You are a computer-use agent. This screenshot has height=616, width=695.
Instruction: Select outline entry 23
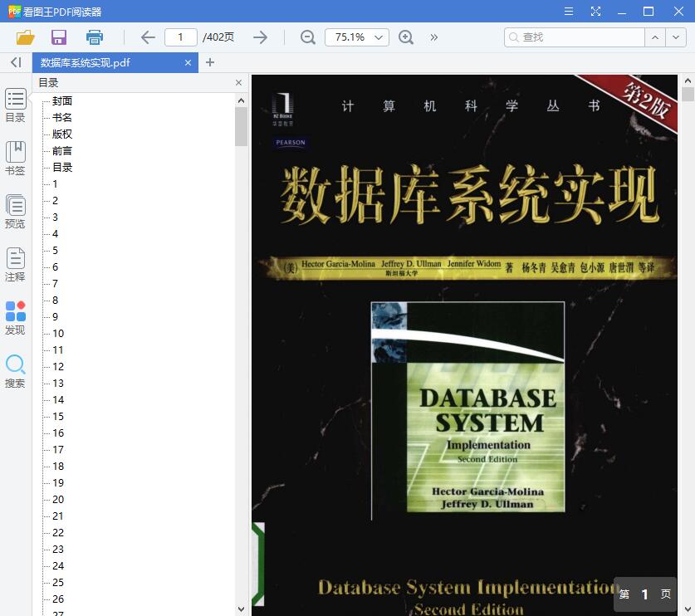58,550
